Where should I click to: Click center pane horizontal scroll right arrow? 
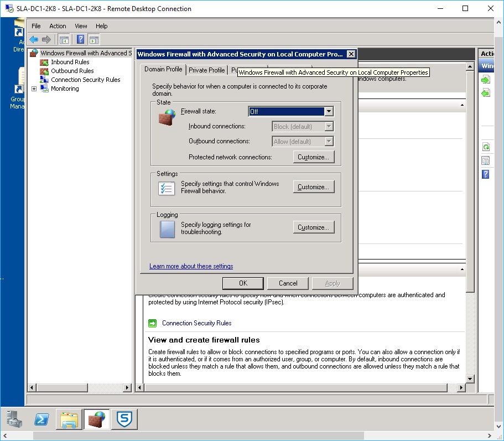[461, 388]
